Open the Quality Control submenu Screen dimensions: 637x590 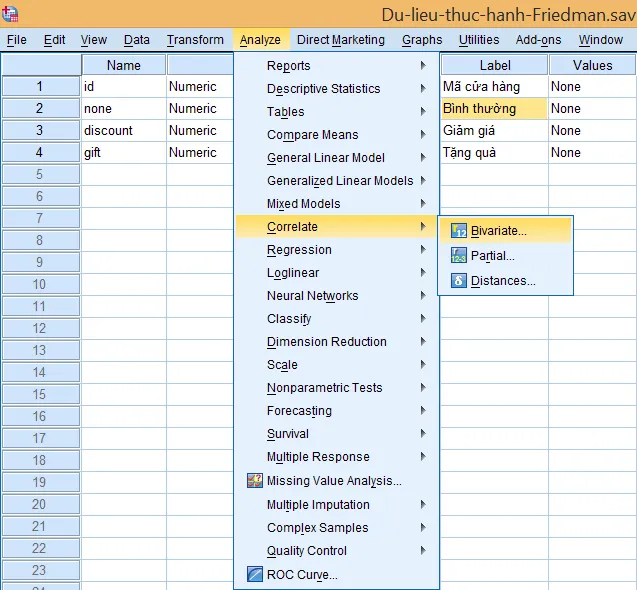pos(337,551)
